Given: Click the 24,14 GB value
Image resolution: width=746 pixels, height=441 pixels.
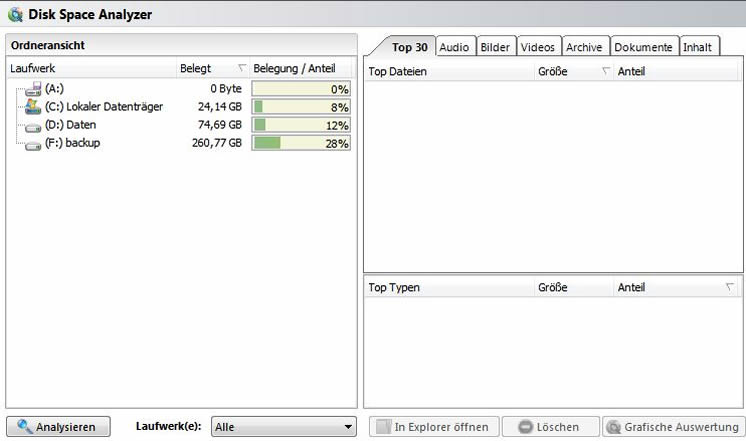Looking at the screenshot, I should [x=220, y=107].
